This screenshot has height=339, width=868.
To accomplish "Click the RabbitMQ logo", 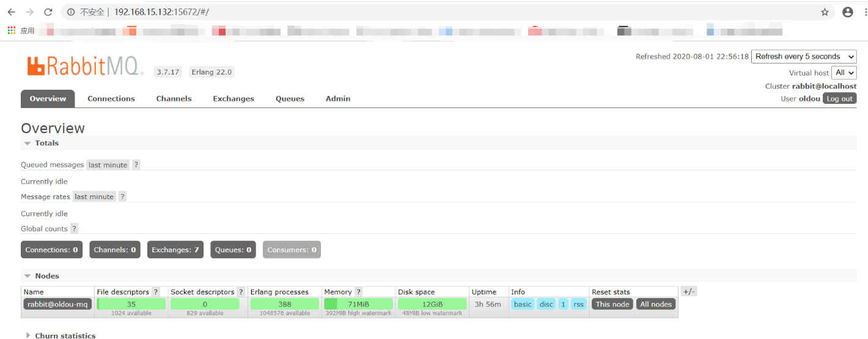I will click(85, 65).
